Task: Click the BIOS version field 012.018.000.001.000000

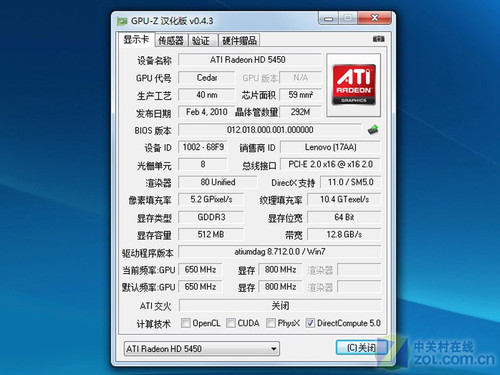Action: (x=270, y=130)
